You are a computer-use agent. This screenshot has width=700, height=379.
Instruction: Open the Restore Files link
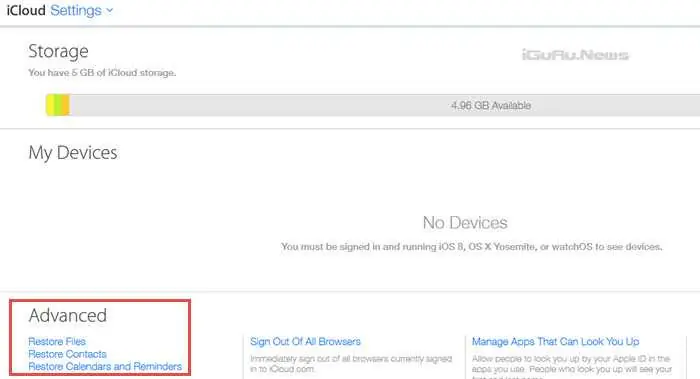[57, 342]
